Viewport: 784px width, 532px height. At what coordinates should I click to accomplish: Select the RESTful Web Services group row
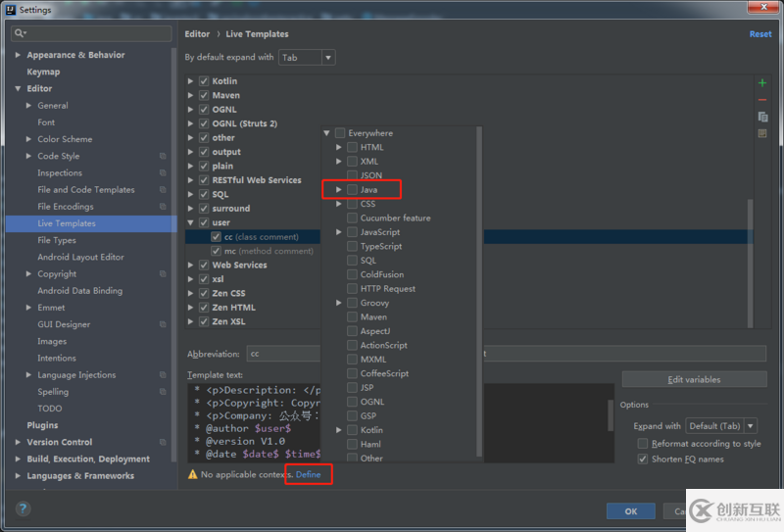(x=257, y=180)
